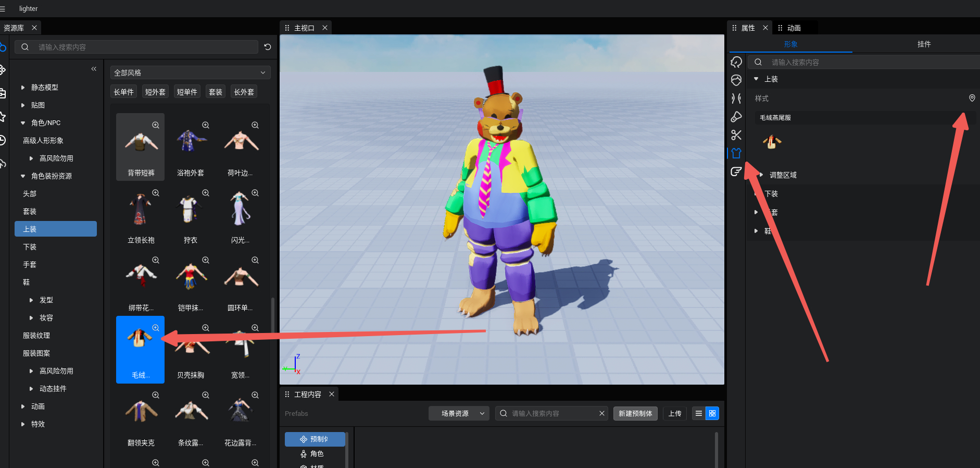Open the history clock in left sidebar

pyautogui.click(x=3, y=140)
